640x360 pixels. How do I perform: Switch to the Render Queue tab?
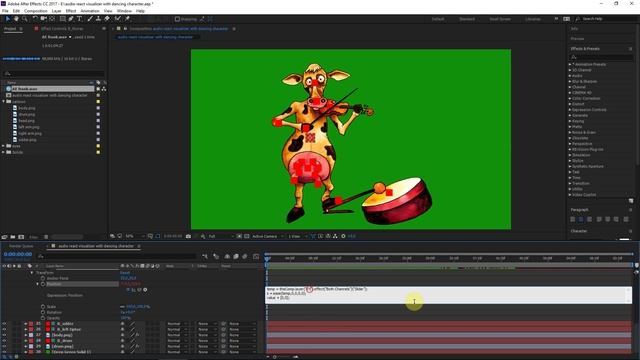pos(21,246)
